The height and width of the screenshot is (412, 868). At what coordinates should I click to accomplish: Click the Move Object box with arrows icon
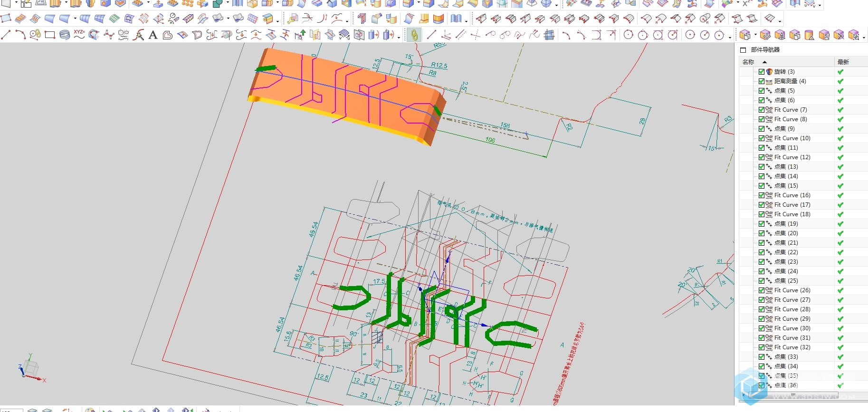[765, 35]
